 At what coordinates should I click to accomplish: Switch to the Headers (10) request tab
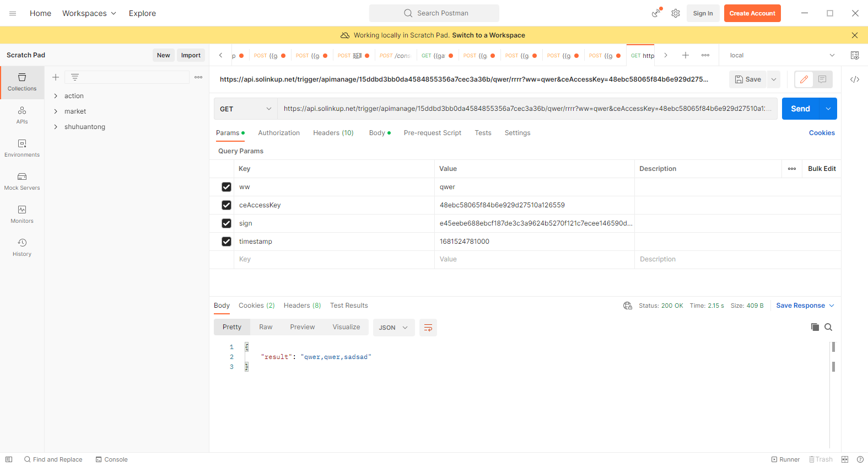(x=333, y=133)
